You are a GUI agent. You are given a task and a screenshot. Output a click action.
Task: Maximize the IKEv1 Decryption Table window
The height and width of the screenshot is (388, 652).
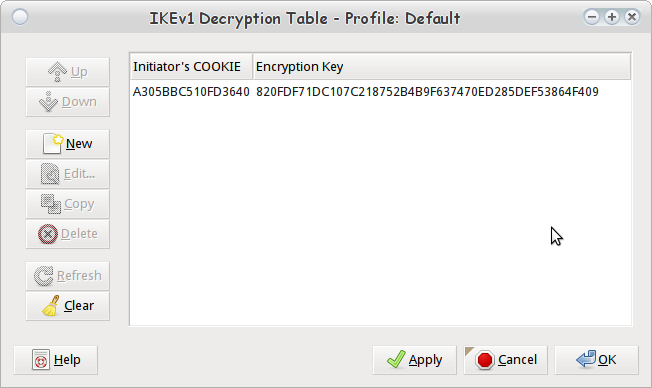(x=612, y=17)
